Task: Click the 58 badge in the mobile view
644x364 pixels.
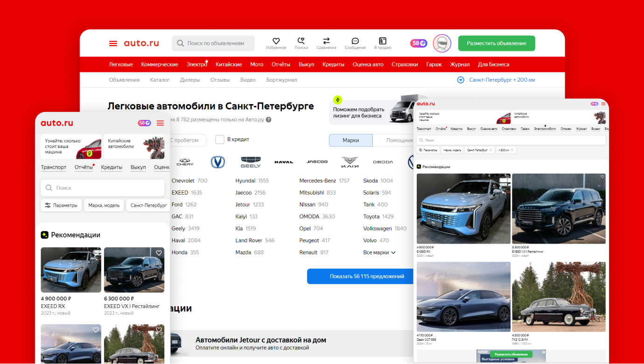Action: (144, 123)
